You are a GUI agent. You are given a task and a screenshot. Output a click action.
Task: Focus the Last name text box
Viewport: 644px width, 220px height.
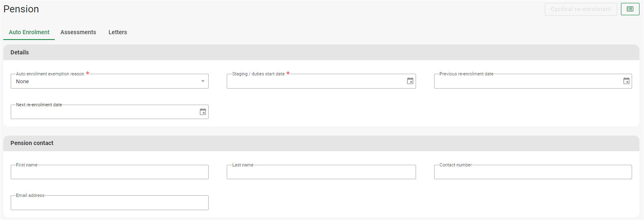tap(321, 172)
